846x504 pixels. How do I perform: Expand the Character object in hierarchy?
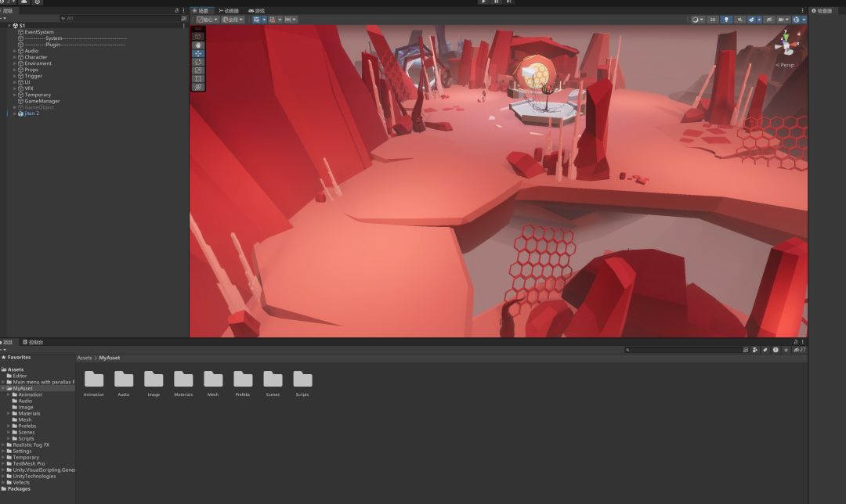[x=15, y=57]
